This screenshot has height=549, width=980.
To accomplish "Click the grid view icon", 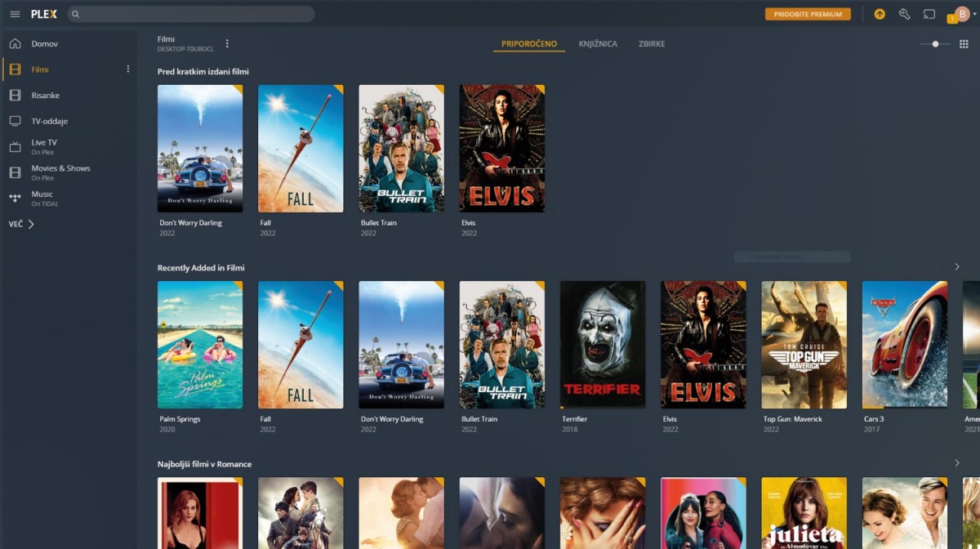I will click(x=964, y=43).
